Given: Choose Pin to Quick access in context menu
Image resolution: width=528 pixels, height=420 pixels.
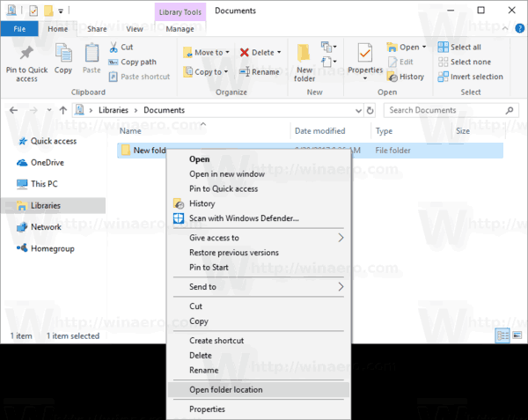Looking at the screenshot, I should [x=259, y=189].
